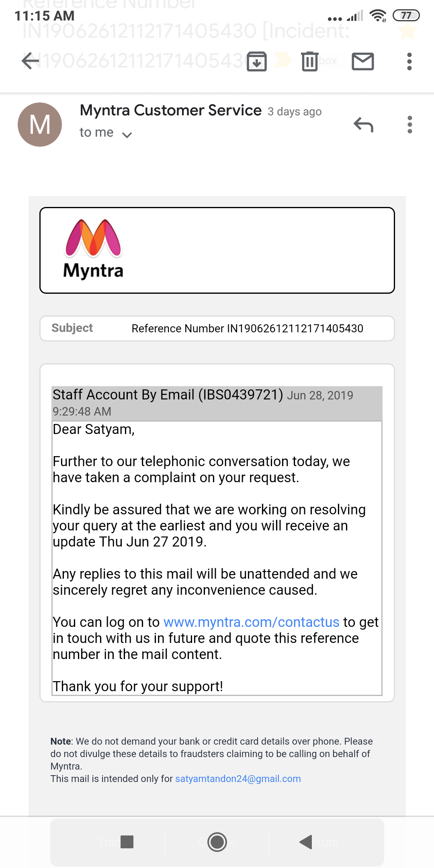Archive this email
Image resolution: width=434 pixels, height=868 pixels.
[x=257, y=61]
